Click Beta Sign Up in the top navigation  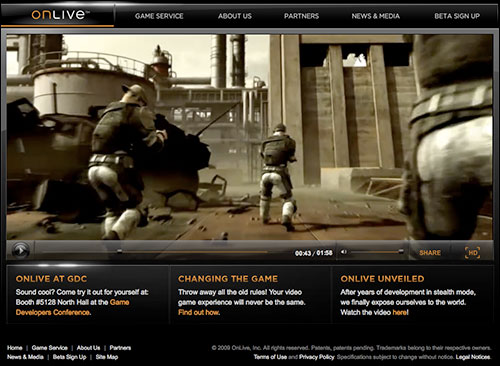457,16
